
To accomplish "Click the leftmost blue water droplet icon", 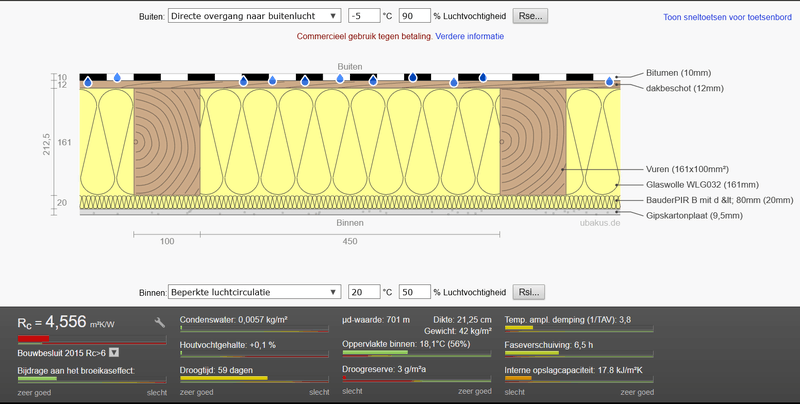I will coord(89,83).
